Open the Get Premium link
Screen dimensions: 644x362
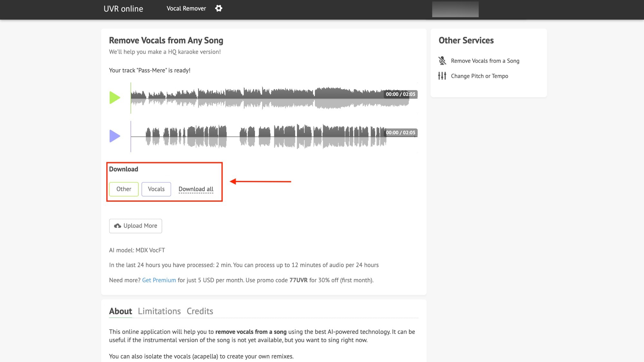(159, 280)
